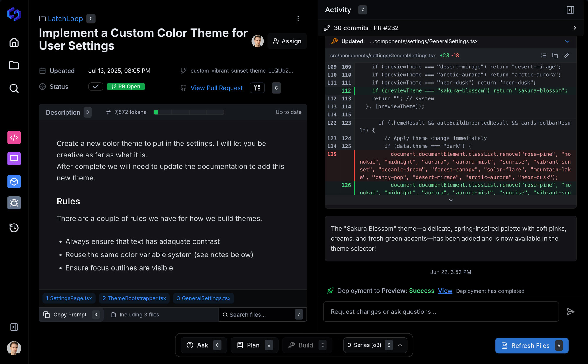Select Ask mode

click(203, 345)
